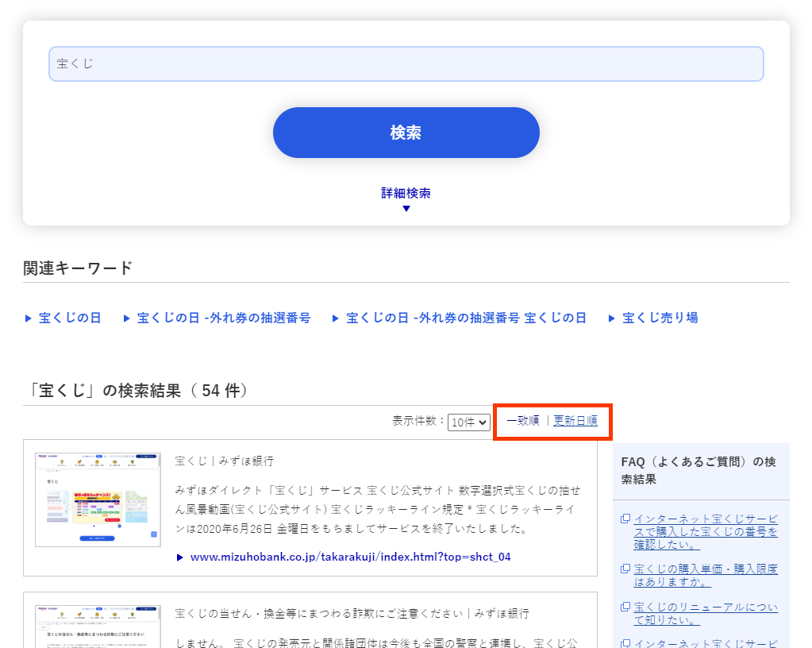The width and height of the screenshot is (812, 648).
Task: Click the triangle arrow below 詳細検索
Action: pos(406,209)
